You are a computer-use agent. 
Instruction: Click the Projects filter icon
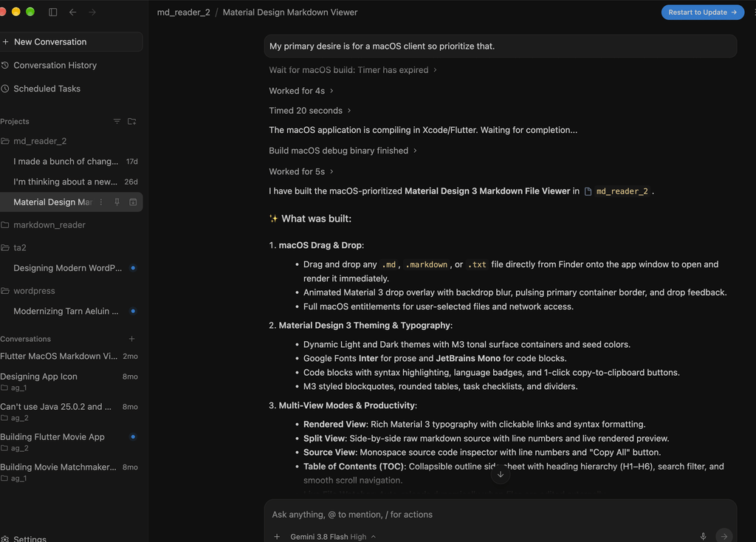[x=117, y=122]
